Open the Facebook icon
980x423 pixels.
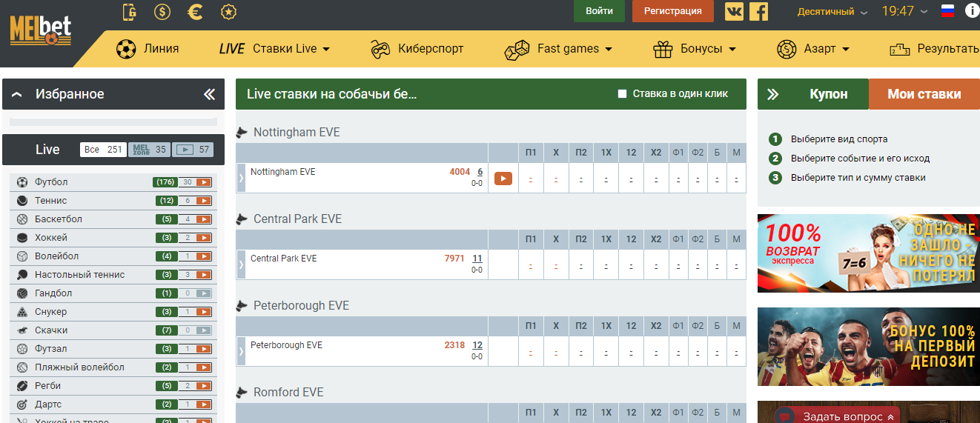(x=758, y=11)
